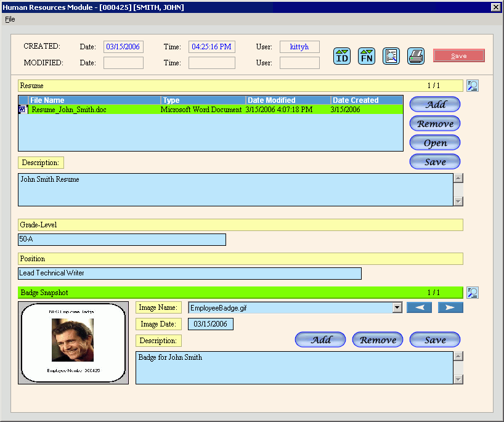Click Open button for the resume
Screen dimensions: 504x422
click(435, 142)
